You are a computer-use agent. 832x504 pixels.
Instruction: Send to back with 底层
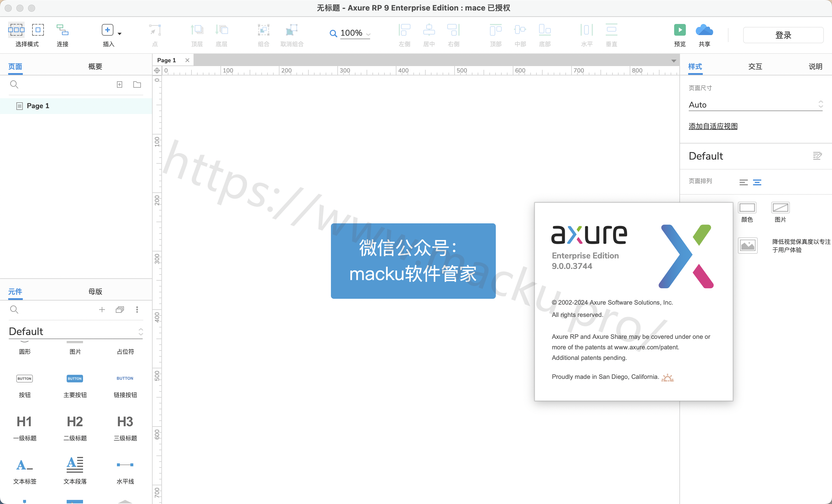tap(222, 30)
